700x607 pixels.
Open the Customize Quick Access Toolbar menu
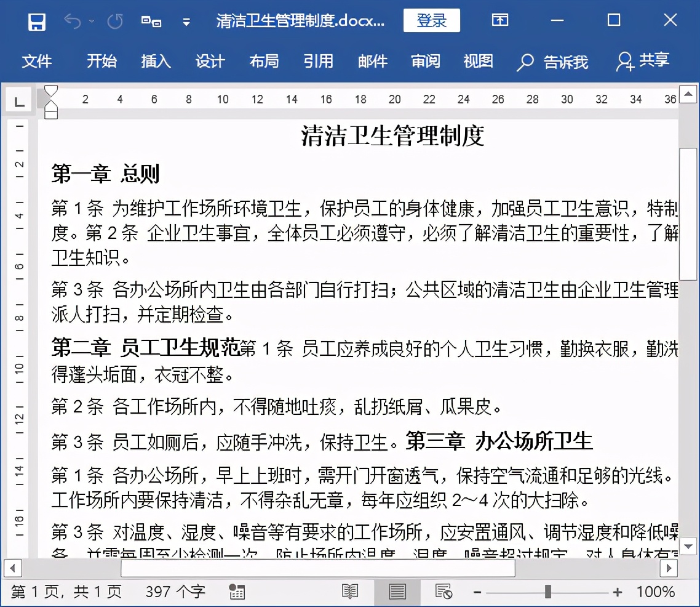tap(186, 20)
